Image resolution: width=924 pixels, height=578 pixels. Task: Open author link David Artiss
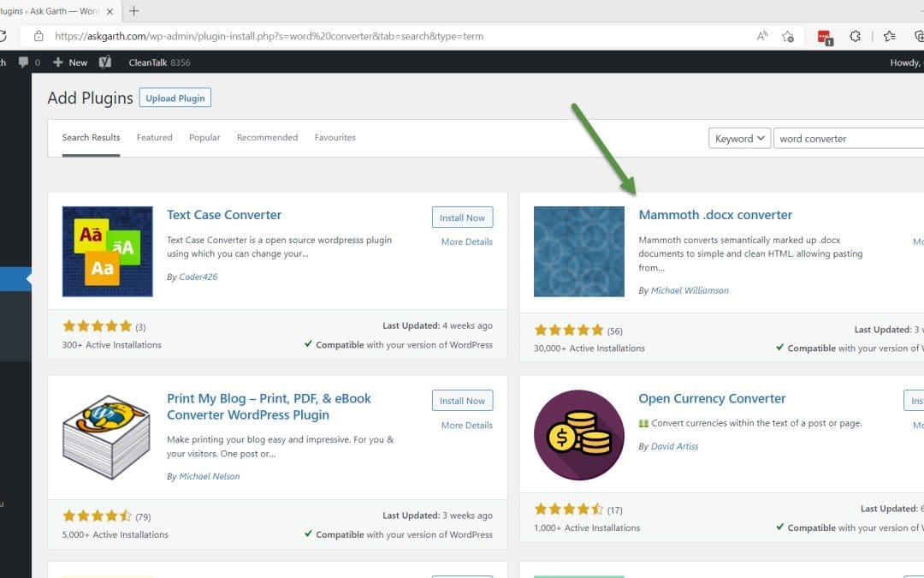pyautogui.click(x=674, y=446)
